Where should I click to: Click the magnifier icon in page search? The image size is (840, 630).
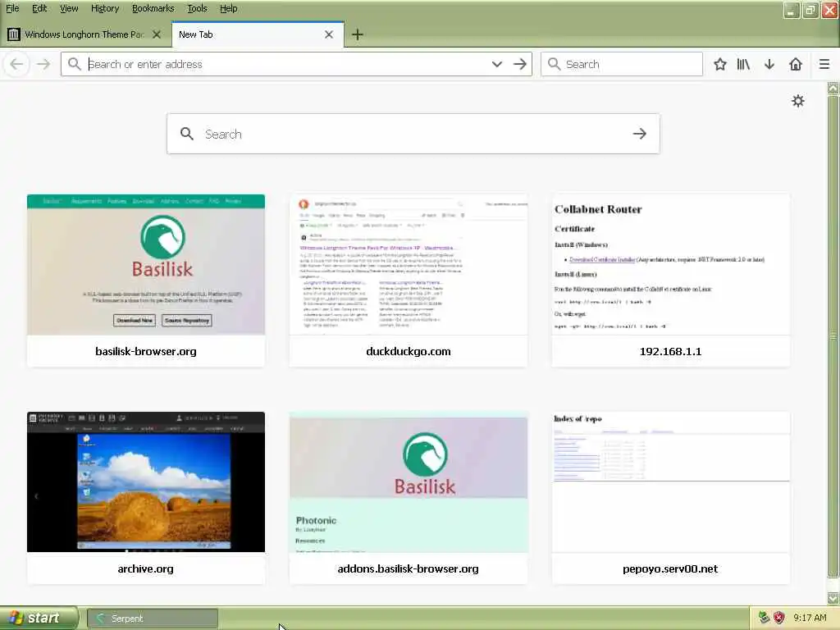coord(186,134)
